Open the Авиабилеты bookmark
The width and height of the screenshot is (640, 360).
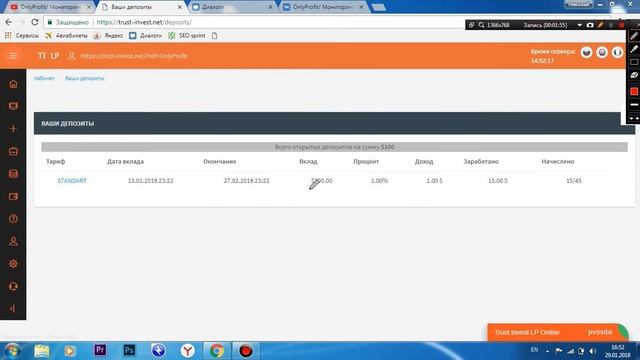(66, 36)
